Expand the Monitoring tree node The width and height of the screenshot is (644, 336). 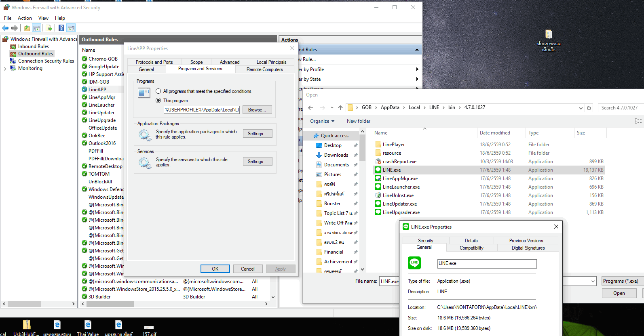click(x=5, y=69)
